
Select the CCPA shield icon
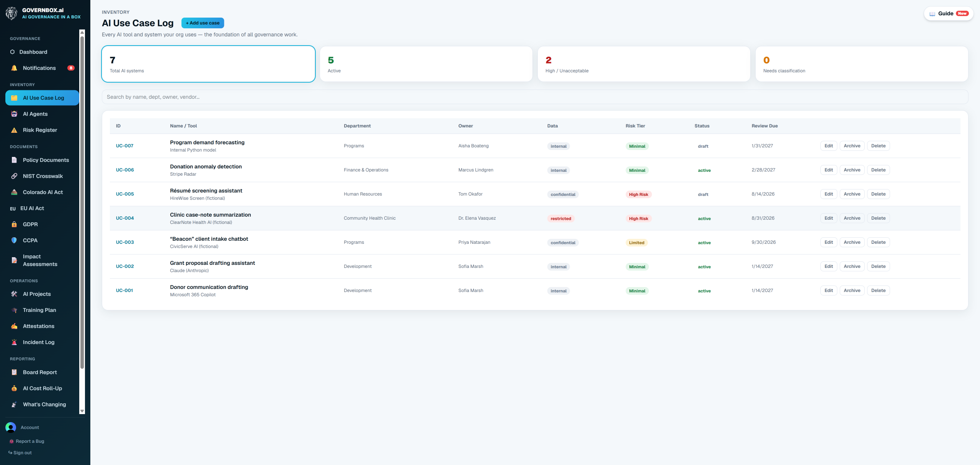pyautogui.click(x=14, y=240)
